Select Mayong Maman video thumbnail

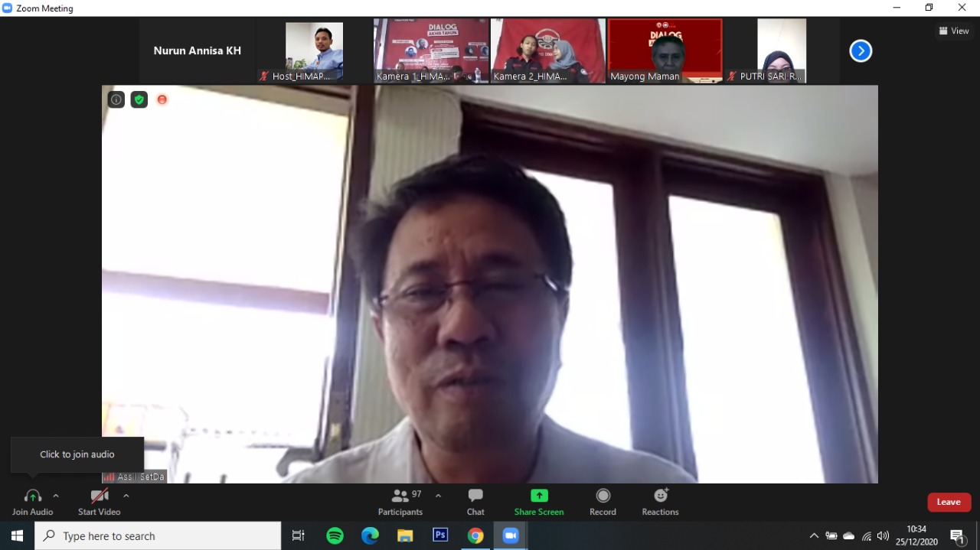pyautogui.click(x=665, y=50)
